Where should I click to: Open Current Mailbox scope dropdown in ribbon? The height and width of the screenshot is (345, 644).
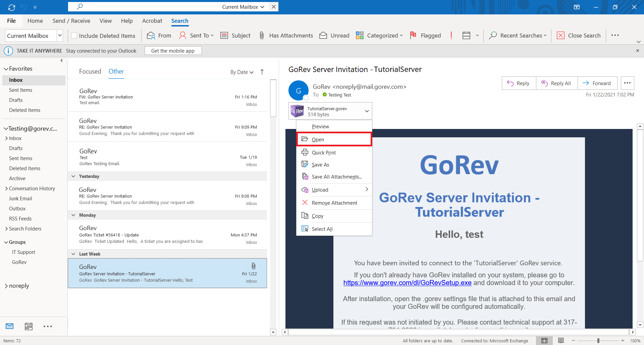(x=59, y=36)
